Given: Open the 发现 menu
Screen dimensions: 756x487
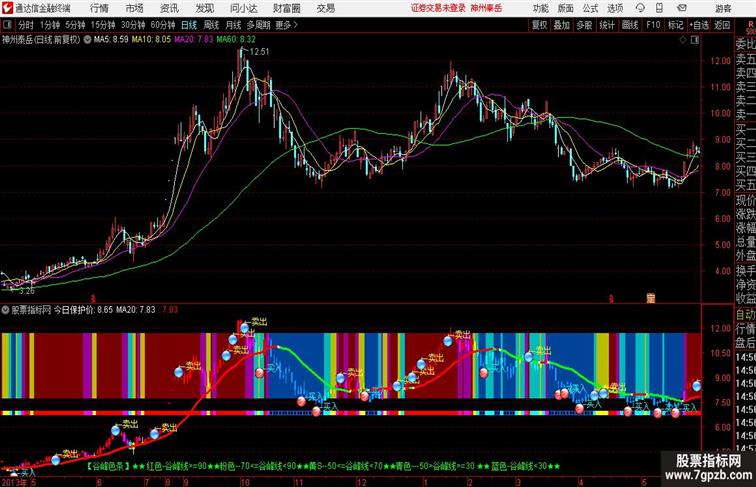Looking at the screenshot, I should click(204, 8).
